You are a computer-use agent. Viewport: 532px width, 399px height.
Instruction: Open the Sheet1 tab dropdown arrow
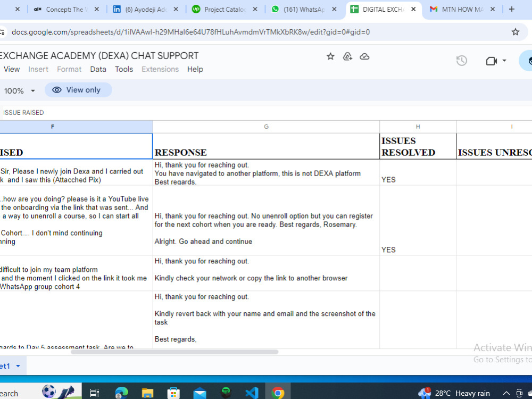(x=18, y=366)
